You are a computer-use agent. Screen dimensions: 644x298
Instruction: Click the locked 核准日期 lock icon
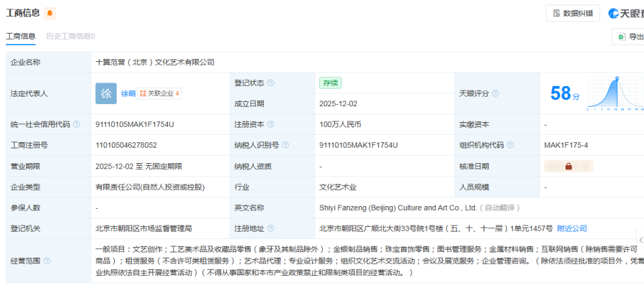[568, 166]
